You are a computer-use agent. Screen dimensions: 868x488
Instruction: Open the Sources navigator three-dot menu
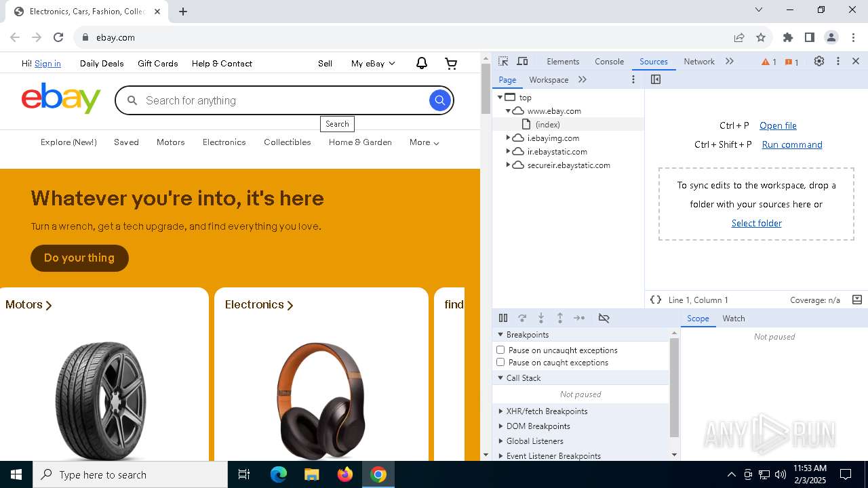633,79
